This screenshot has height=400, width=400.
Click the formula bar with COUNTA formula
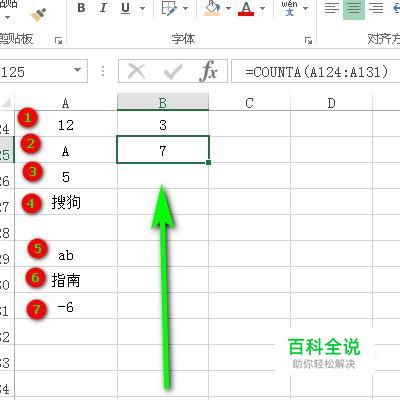point(316,71)
